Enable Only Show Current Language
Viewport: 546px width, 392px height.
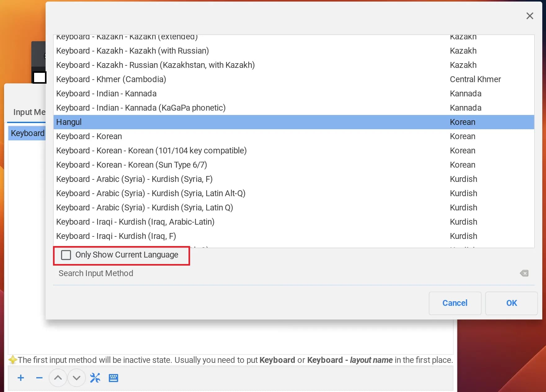click(66, 255)
